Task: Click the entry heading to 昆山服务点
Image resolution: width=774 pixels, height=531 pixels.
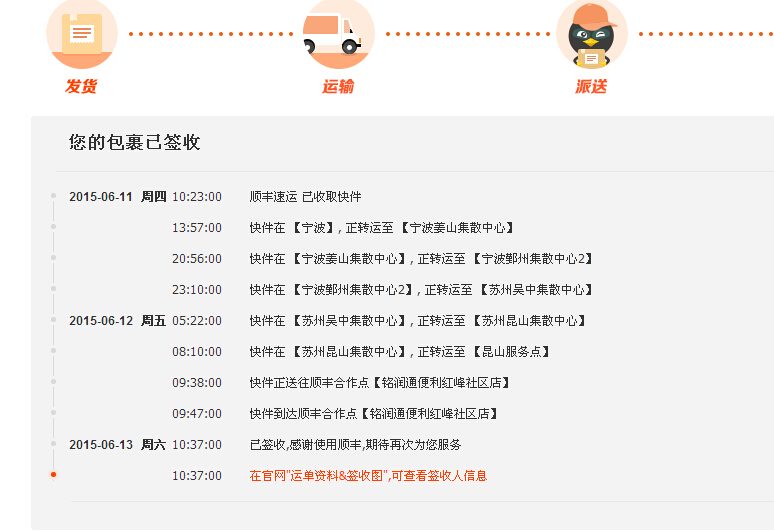Action: pos(400,352)
